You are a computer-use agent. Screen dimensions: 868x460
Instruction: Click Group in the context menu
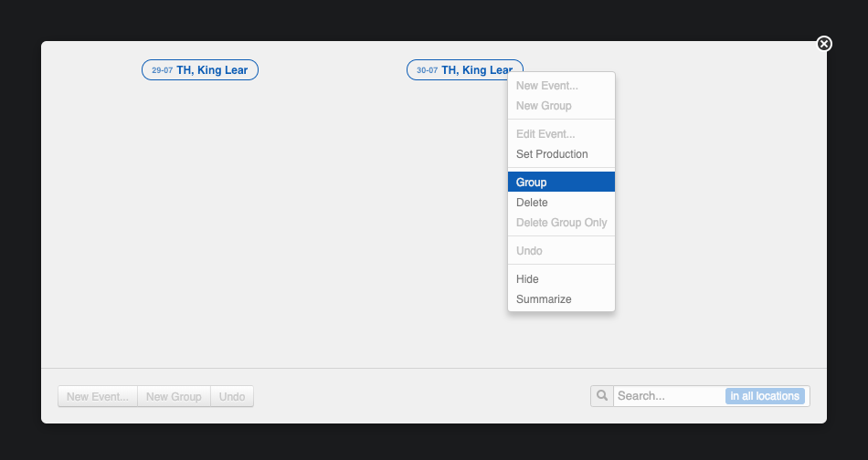(x=532, y=183)
